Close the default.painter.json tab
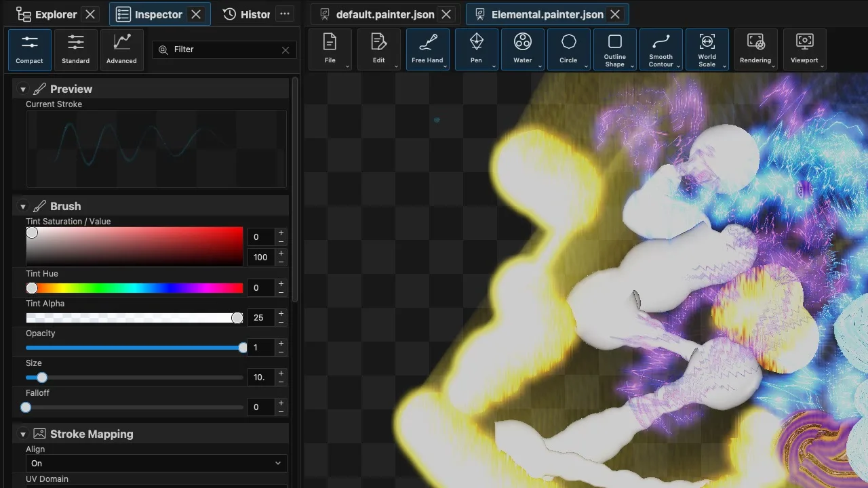The width and height of the screenshot is (868, 488). [446, 14]
